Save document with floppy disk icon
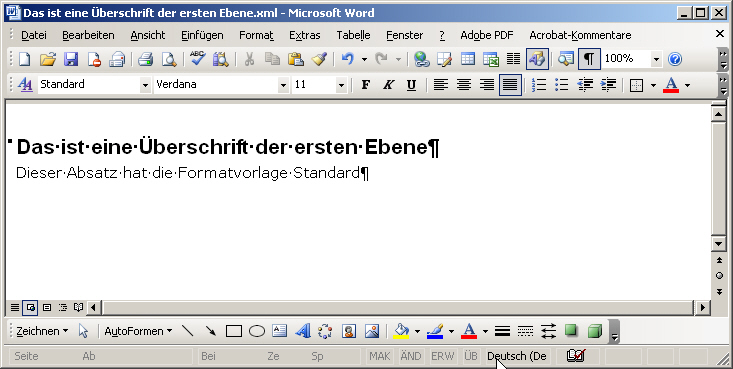Screen dimensions: 733x369 [71, 59]
